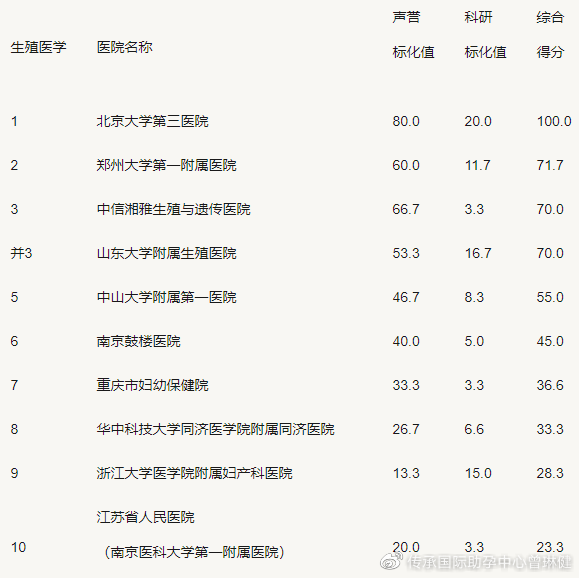Select 浙江大学医学院附属妇产科医院 row name

click(x=195, y=473)
